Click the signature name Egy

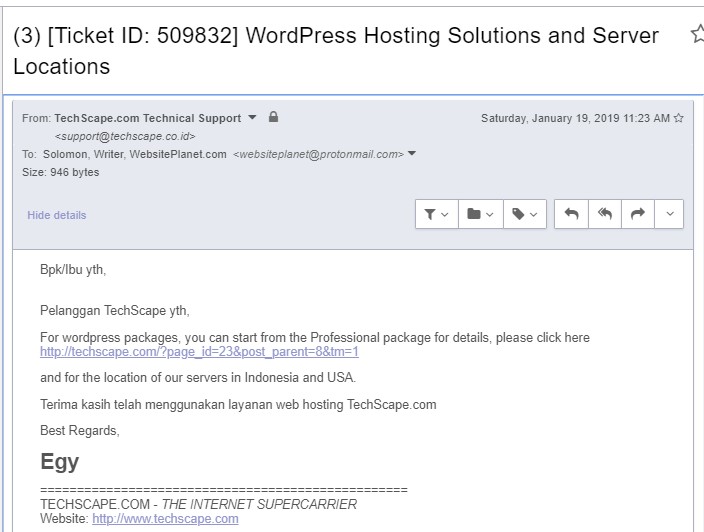(60, 462)
